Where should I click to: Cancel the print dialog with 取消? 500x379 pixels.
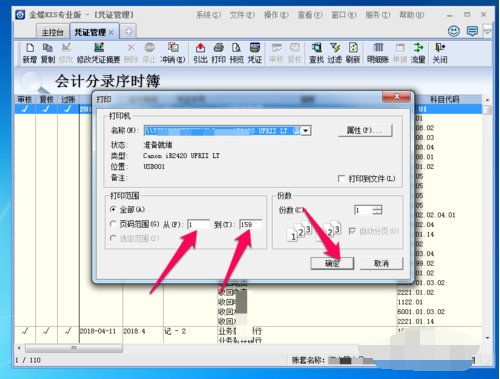(x=381, y=263)
